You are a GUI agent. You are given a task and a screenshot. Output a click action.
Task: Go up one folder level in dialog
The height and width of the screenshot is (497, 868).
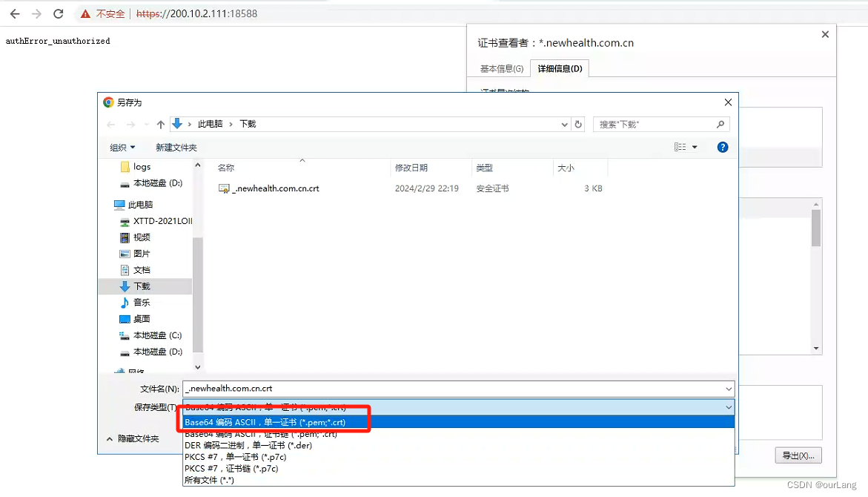161,125
